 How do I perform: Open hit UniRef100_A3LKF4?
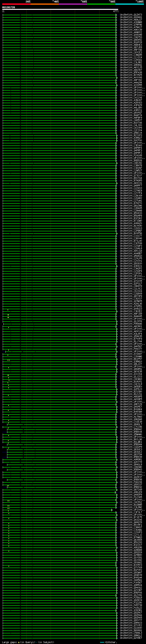[131, 334]
